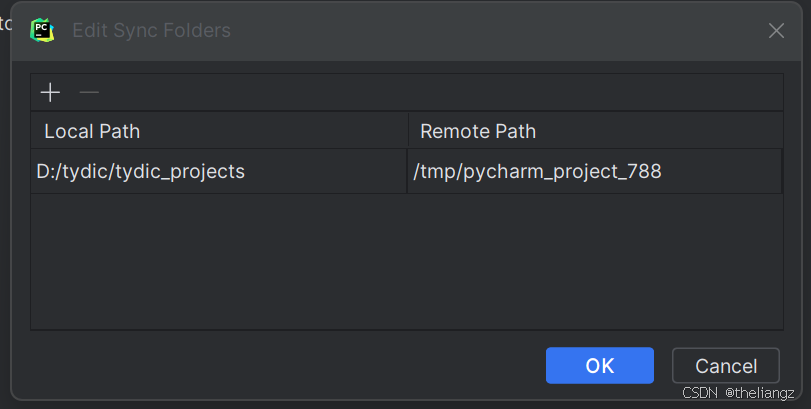Click empty title bar area before the close icon

(497, 31)
